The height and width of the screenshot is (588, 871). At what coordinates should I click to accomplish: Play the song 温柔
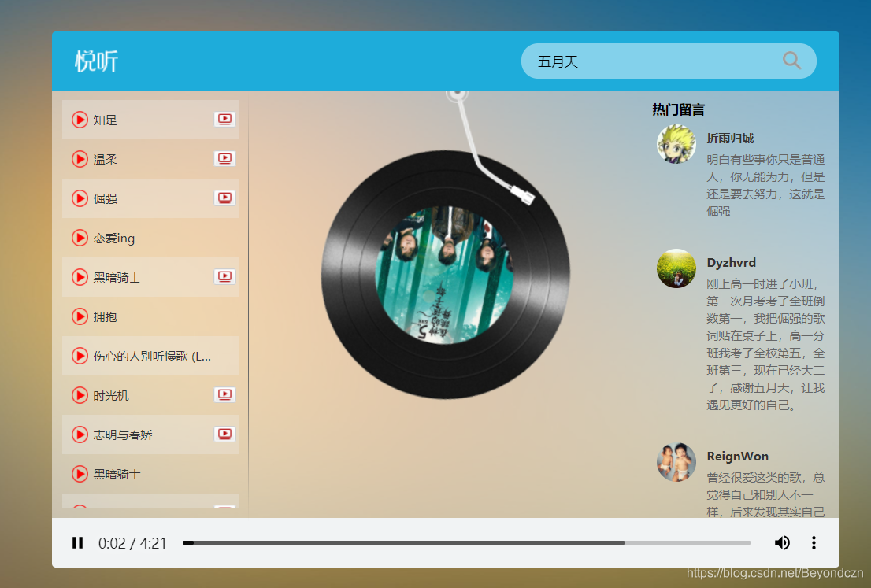click(80, 159)
